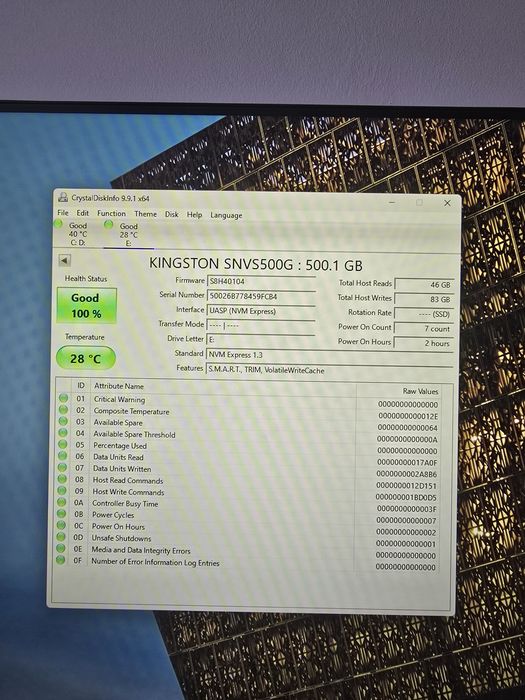Click the previous disk arrow button
The image size is (525, 700).
[65, 260]
